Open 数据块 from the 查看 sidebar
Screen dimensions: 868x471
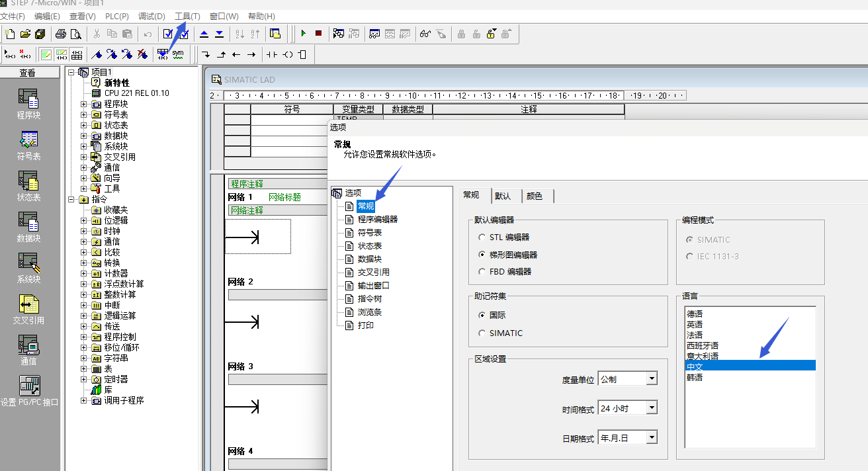point(28,228)
